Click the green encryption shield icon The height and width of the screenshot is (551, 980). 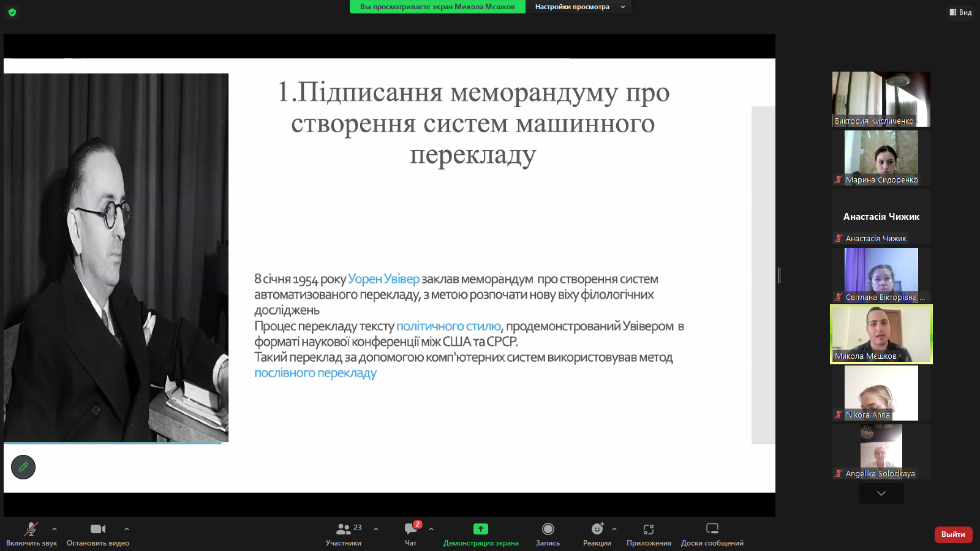point(12,12)
